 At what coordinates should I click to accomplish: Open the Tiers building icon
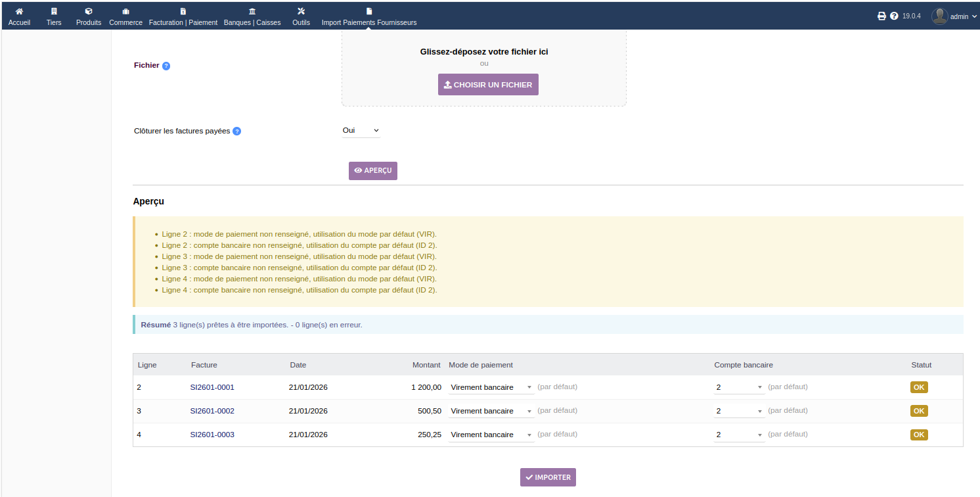[54, 11]
